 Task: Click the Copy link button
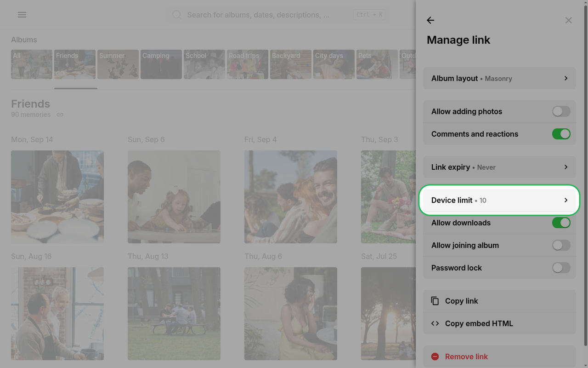[499, 301]
